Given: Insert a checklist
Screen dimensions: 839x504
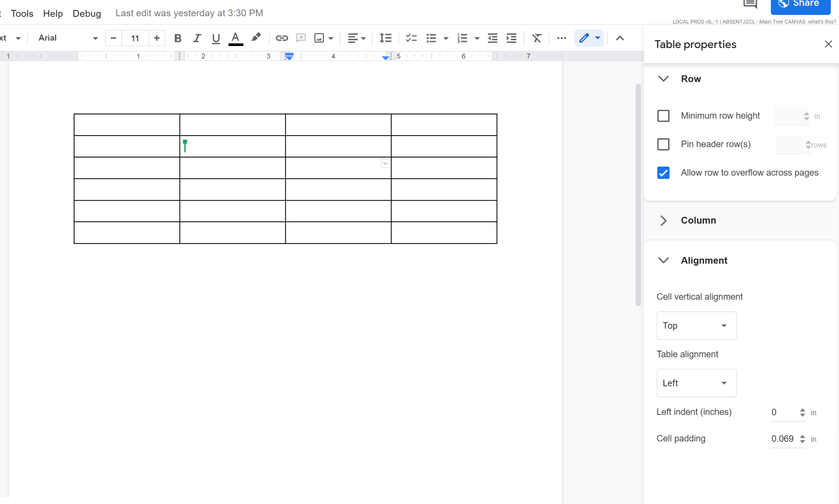Looking at the screenshot, I should pyautogui.click(x=411, y=38).
